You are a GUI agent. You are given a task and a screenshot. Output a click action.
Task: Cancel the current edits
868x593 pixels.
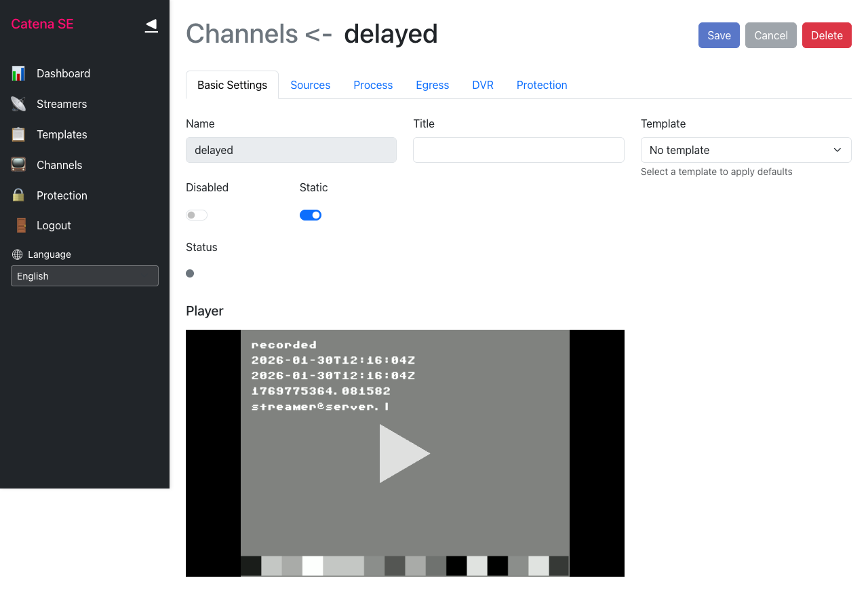click(770, 35)
